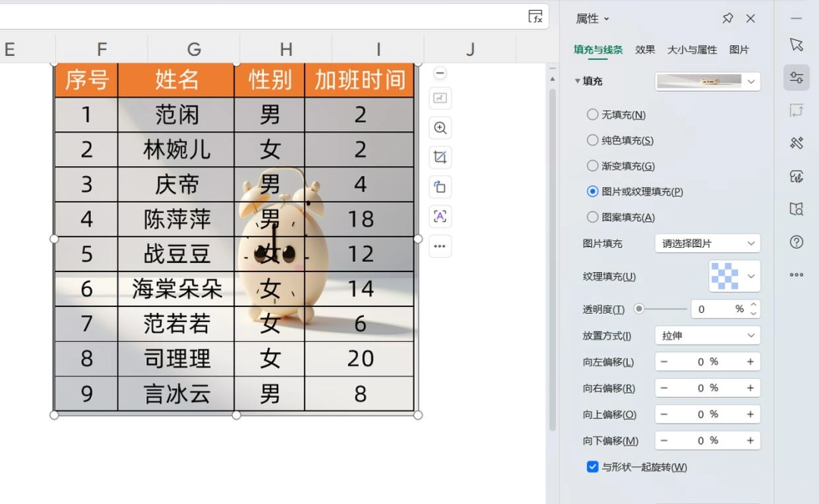Click the map search icon in right sidebar
Screen dimensions: 819x504
(796, 209)
